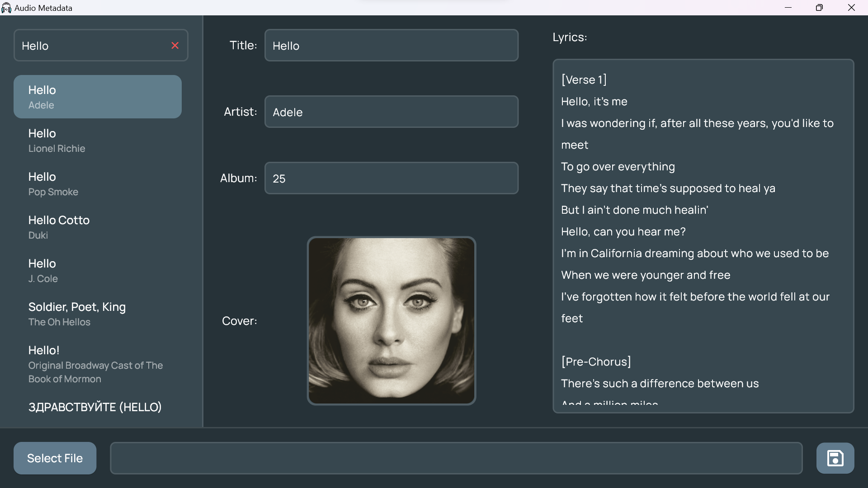Click the highlighted Hello by Adele result
The image size is (868, 488).
pyautogui.click(x=97, y=97)
